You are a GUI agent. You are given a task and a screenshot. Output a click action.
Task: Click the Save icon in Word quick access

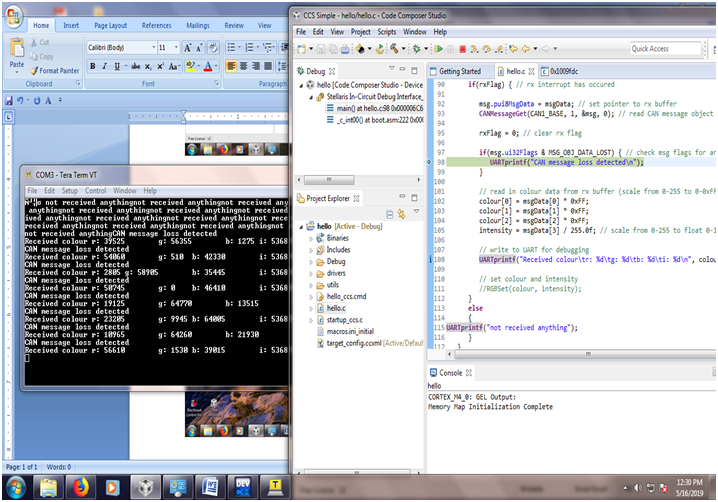point(9,100)
